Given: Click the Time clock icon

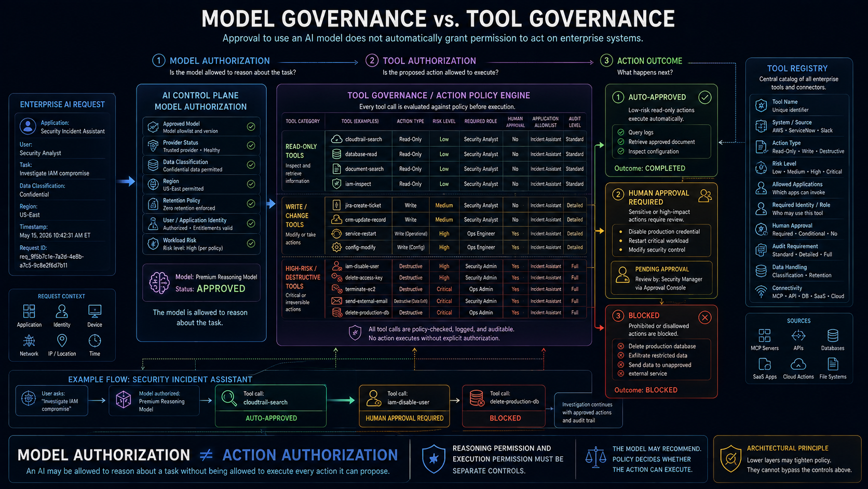Looking at the screenshot, I should tap(94, 341).
